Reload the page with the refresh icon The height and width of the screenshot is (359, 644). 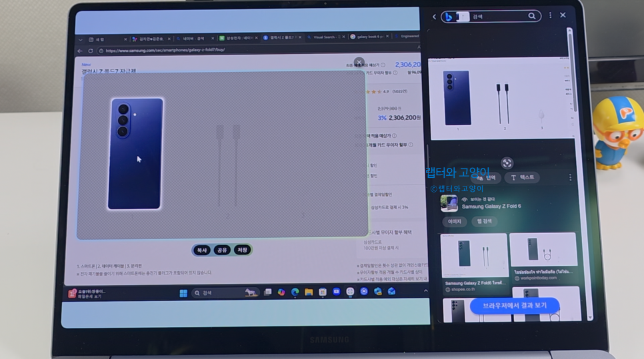(91, 51)
